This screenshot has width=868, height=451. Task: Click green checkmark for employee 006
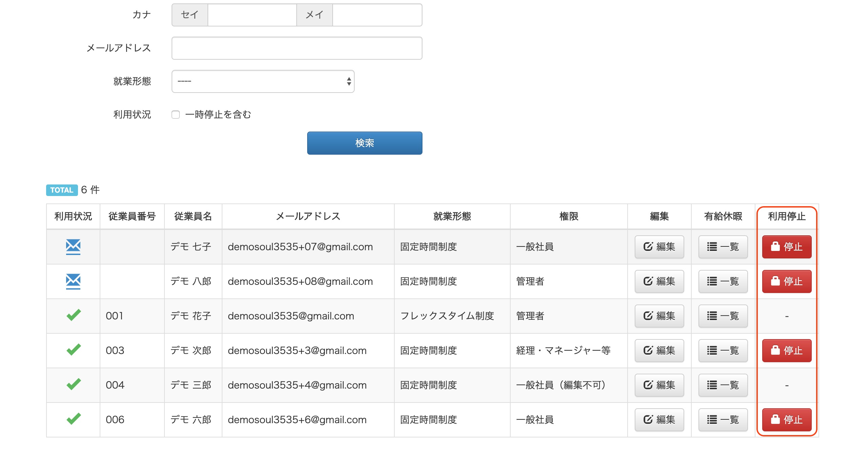pyautogui.click(x=73, y=419)
